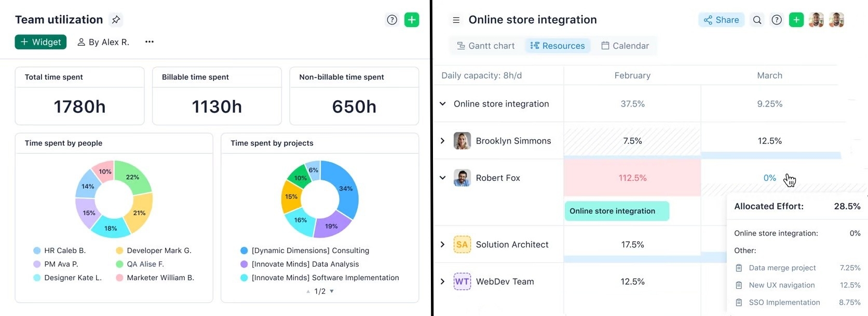Click Robert Fox 0% March cell

click(769, 178)
